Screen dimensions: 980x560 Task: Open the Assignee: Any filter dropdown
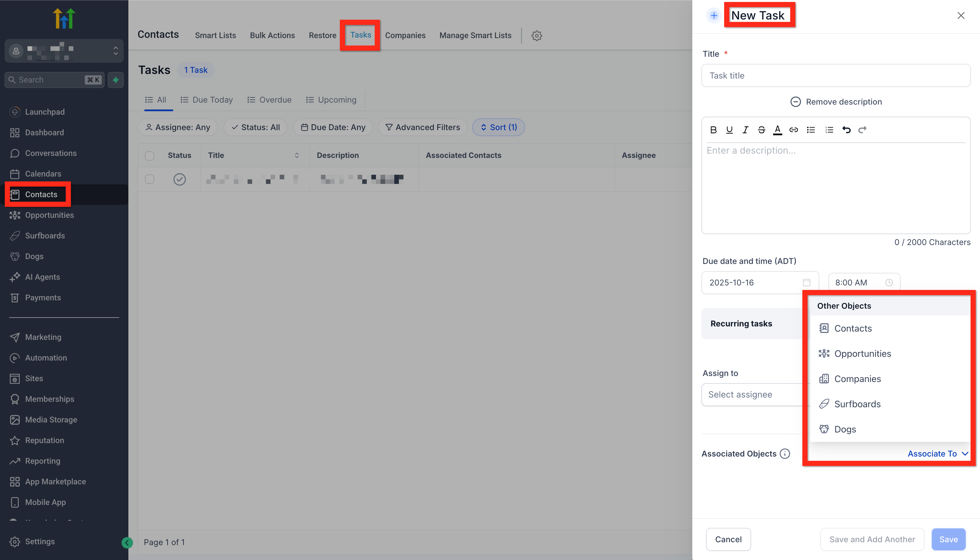click(x=178, y=127)
